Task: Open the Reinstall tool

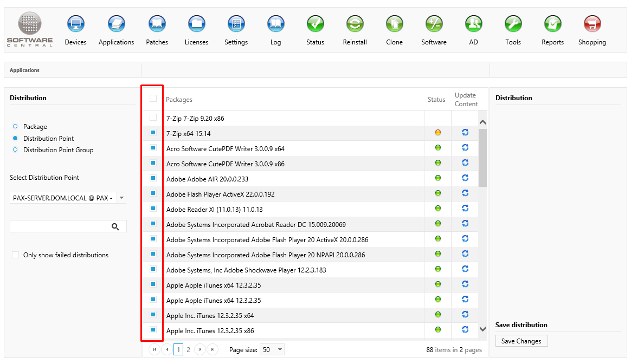Action: (355, 24)
